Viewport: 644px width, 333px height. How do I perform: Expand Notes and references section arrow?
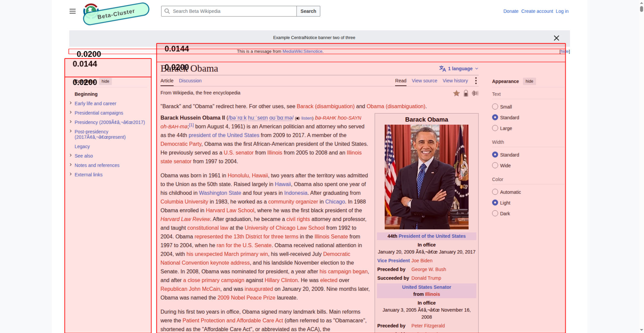tap(71, 165)
